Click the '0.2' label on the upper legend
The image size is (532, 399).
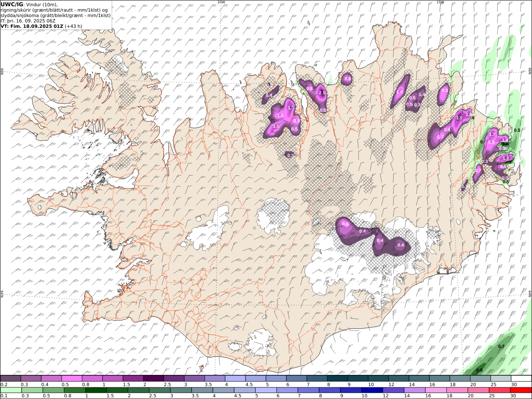point(3,384)
